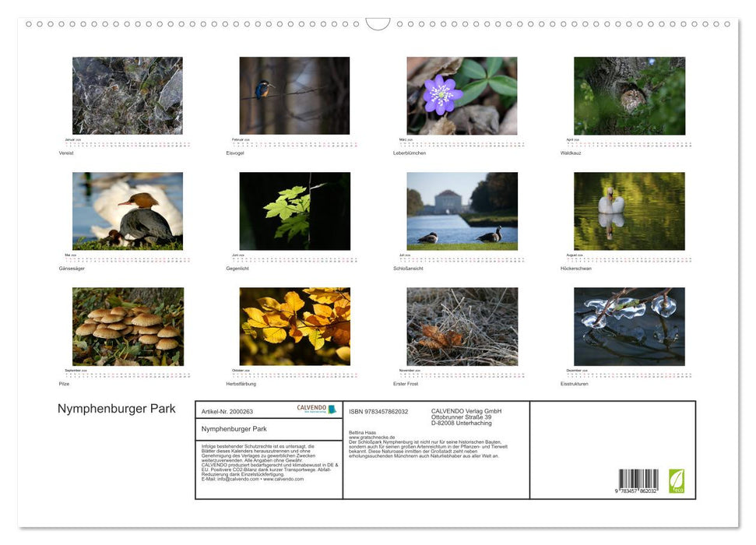Click the Herbstfärbung autumn leaves image
756x545 pixels.
[293, 326]
